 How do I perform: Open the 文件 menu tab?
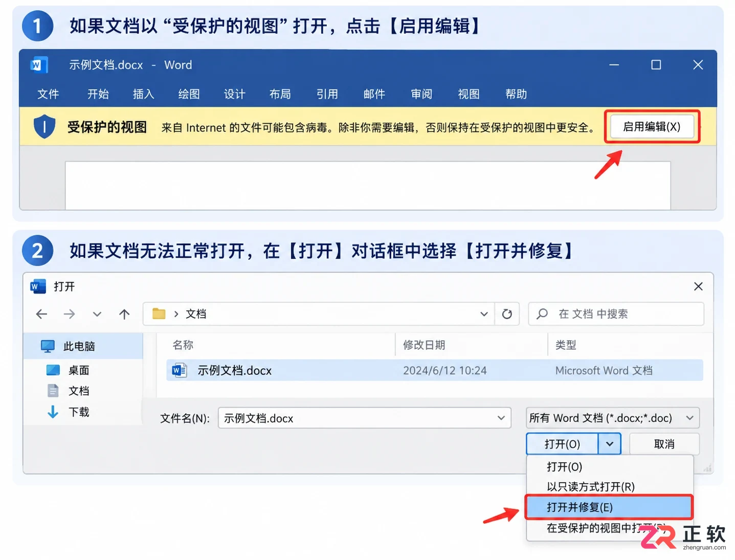(48, 94)
